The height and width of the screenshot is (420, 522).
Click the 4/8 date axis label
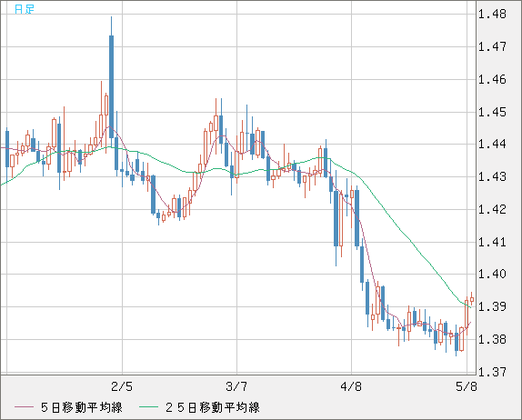pyautogui.click(x=351, y=386)
